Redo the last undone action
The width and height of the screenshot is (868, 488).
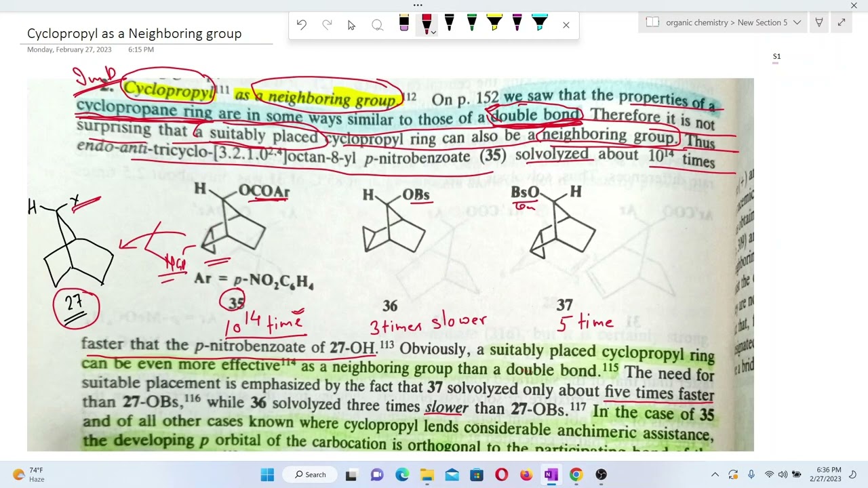pos(327,25)
